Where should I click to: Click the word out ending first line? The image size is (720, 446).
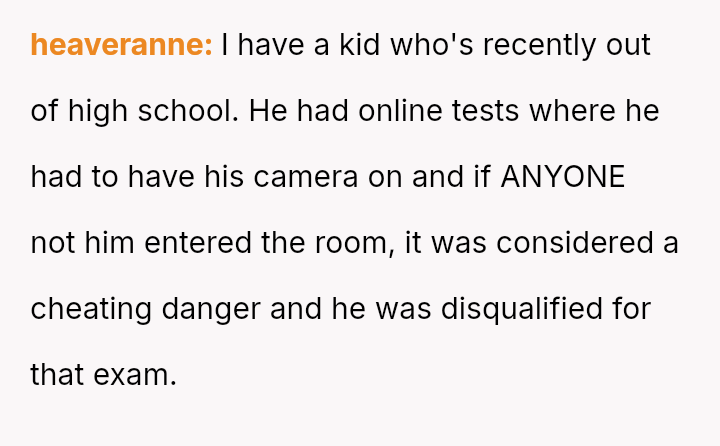tap(629, 45)
